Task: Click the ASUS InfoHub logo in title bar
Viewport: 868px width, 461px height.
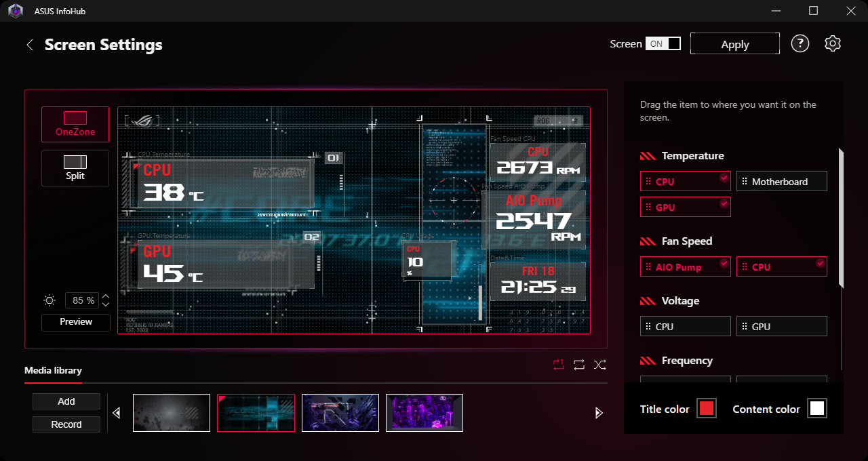Action: click(x=15, y=11)
